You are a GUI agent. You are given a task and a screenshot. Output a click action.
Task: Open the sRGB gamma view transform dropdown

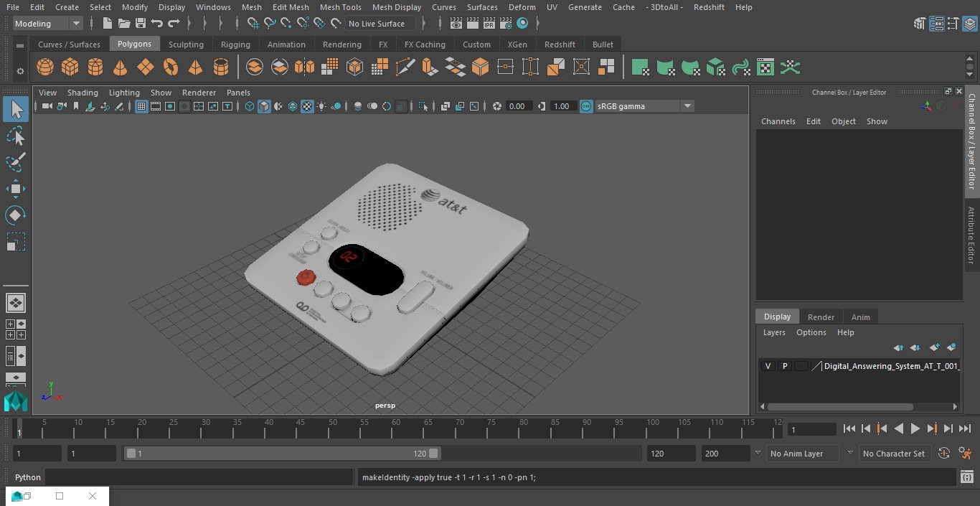tap(644, 106)
